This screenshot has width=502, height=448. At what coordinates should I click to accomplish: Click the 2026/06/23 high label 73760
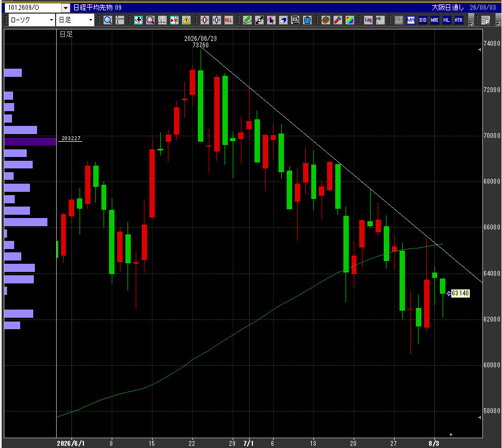201,42
